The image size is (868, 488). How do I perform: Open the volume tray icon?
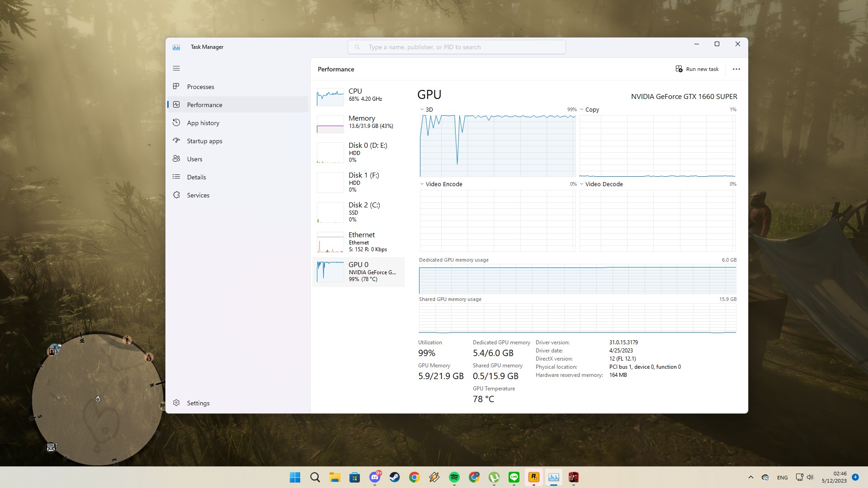click(x=810, y=477)
